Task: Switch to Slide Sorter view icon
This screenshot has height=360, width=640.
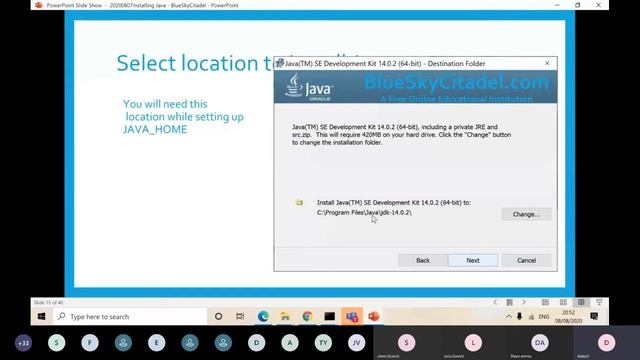Action: click(563, 302)
